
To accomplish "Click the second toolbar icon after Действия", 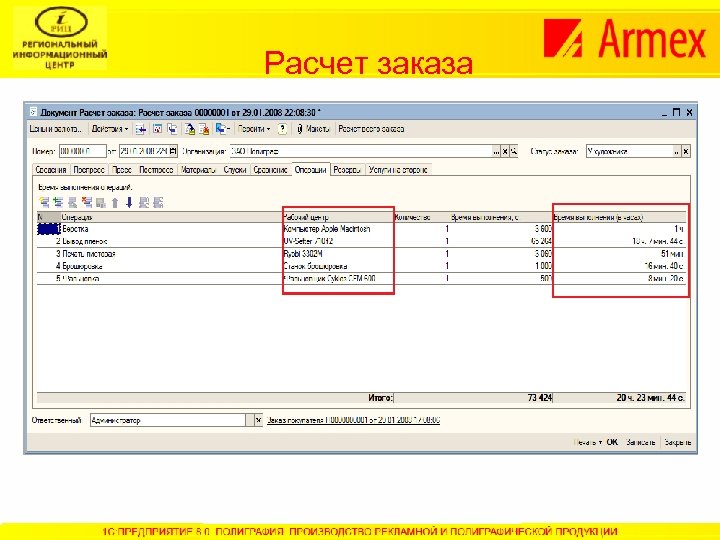I will click(157, 129).
